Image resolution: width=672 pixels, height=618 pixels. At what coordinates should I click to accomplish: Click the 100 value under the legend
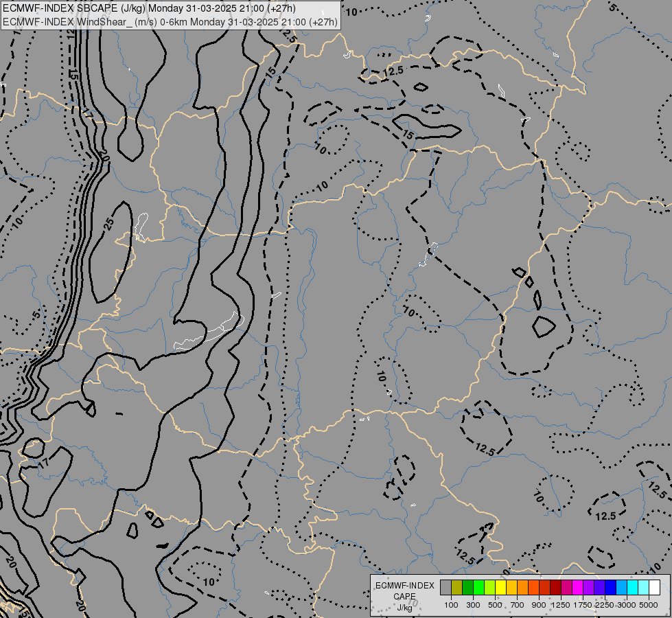451,605
